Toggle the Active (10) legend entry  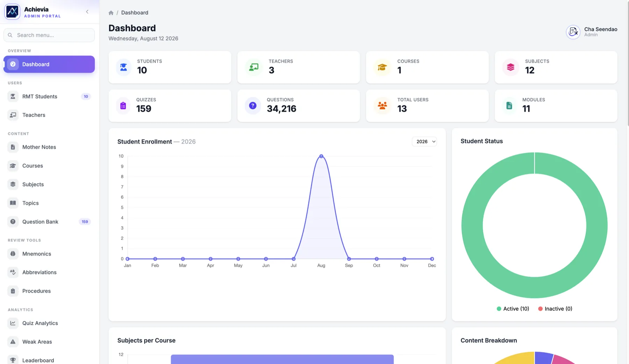pos(513,309)
